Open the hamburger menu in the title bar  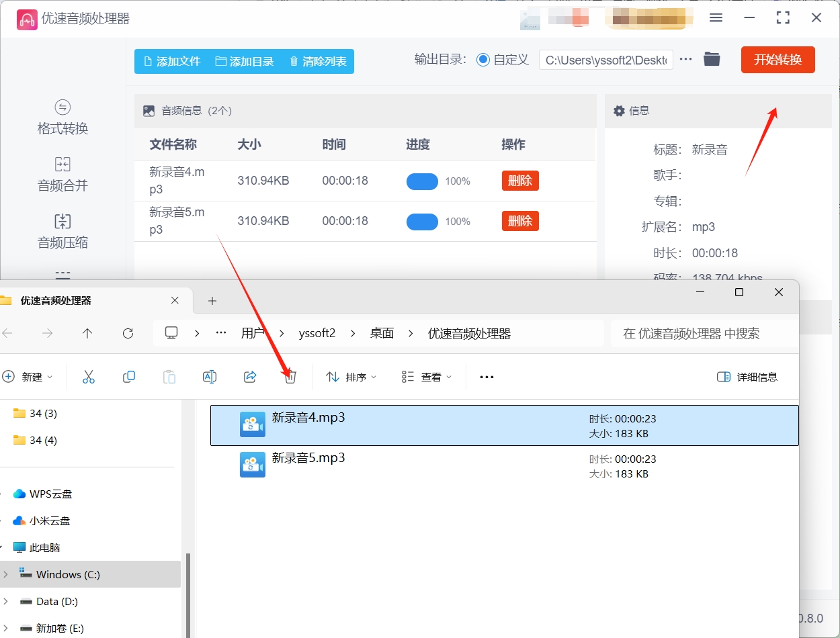point(716,18)
